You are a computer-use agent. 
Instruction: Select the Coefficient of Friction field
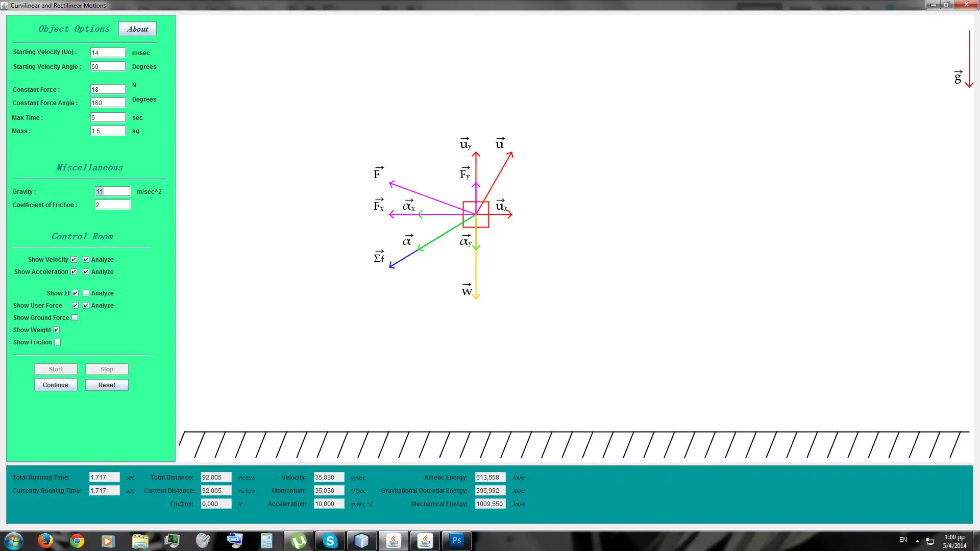click(x=112, y=205)
